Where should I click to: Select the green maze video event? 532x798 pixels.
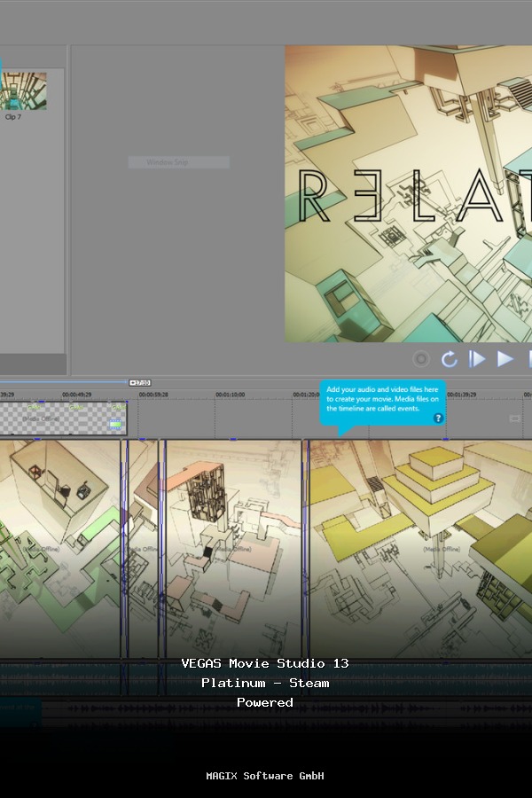[x=59, y=549]
